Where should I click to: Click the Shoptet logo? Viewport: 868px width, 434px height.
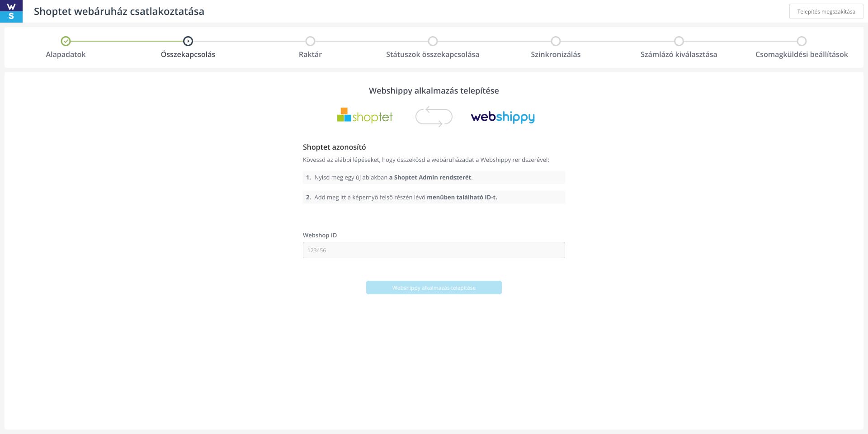pyautogui.click(x=365, y=116)
